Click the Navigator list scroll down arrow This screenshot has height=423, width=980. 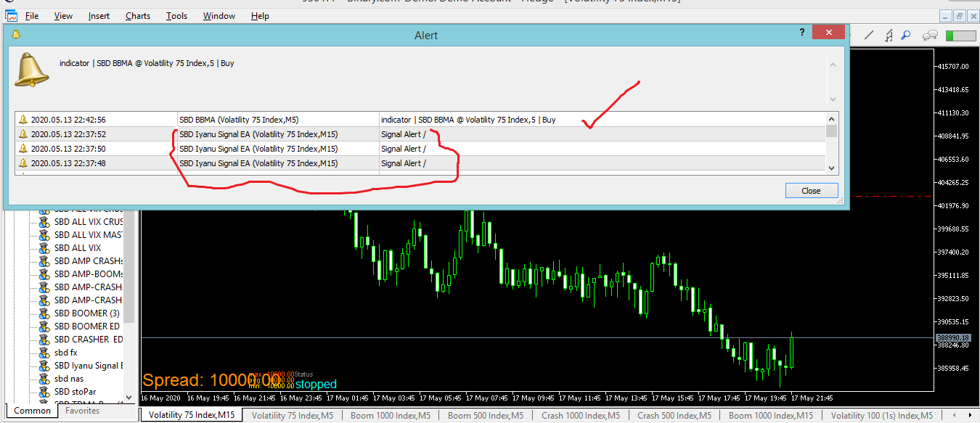pos(129,397)
